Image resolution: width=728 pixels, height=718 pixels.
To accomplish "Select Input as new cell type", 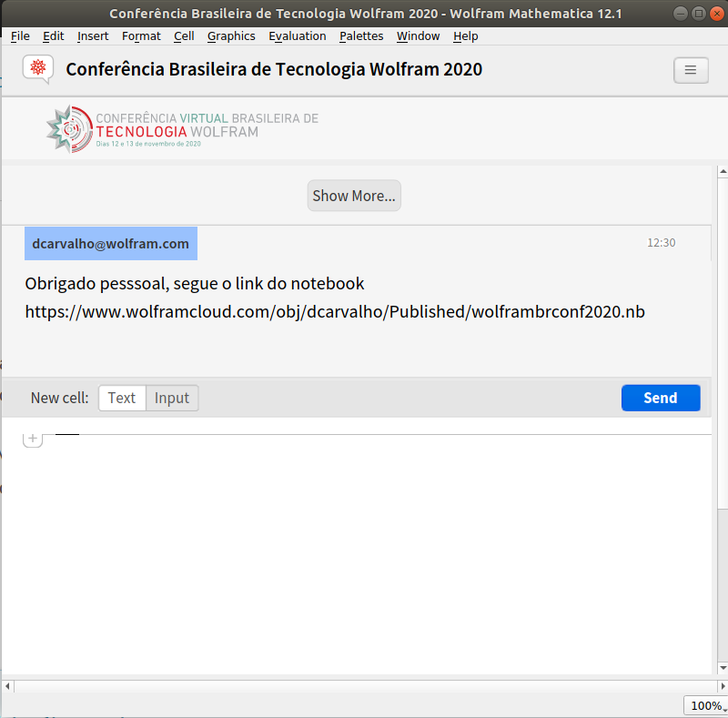I will (x=172, y=398).
